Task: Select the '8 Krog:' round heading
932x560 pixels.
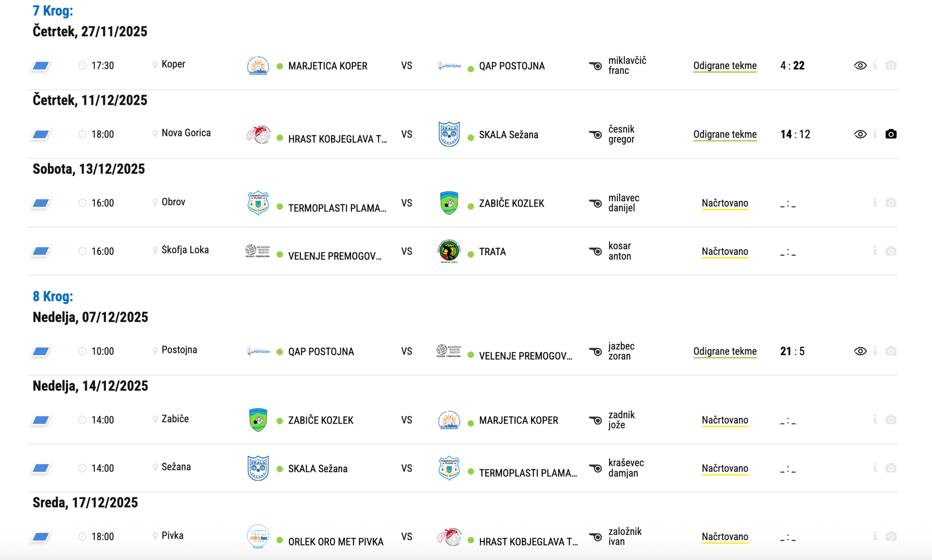Action: (53, 296)
